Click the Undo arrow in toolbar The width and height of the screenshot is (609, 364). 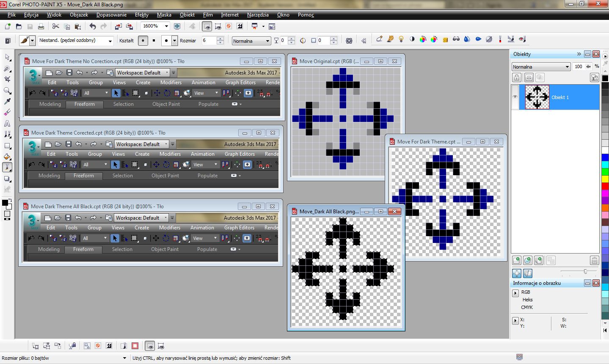pos(93,26)
